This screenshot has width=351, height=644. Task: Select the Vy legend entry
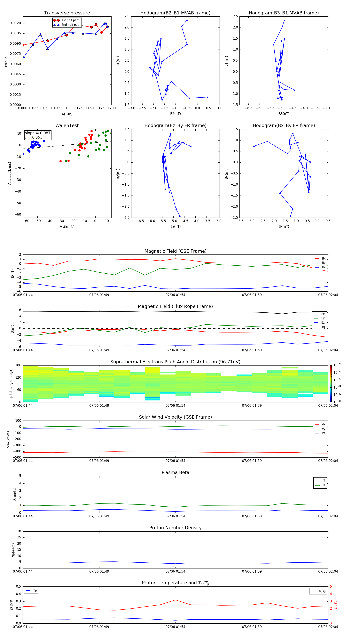(x=320, y=429)
